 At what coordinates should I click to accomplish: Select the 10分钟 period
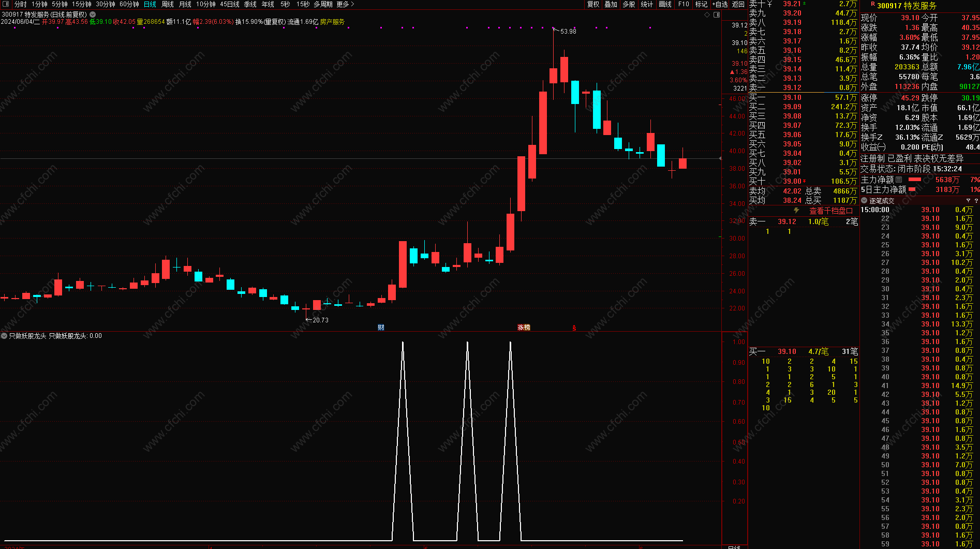(206, 4)
